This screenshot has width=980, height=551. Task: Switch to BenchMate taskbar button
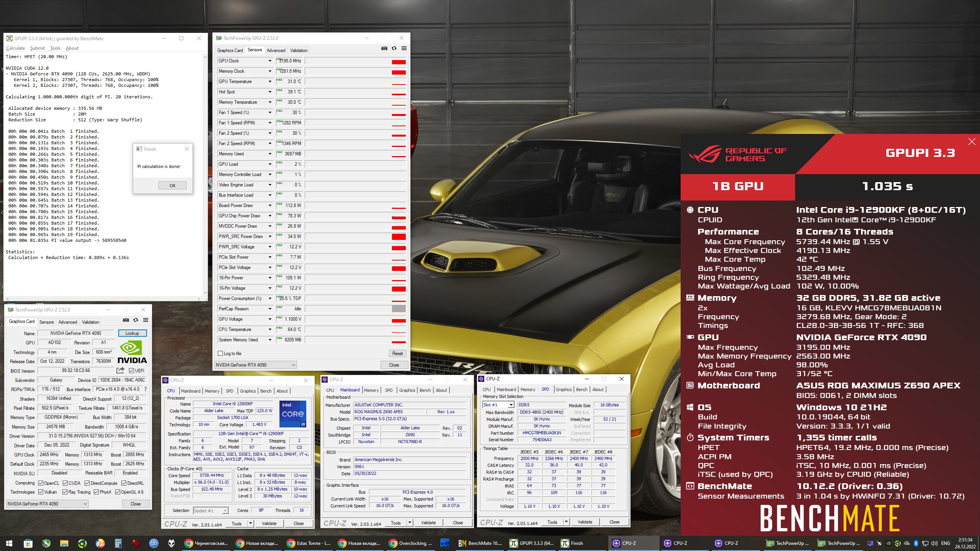(x=480, y=543)
